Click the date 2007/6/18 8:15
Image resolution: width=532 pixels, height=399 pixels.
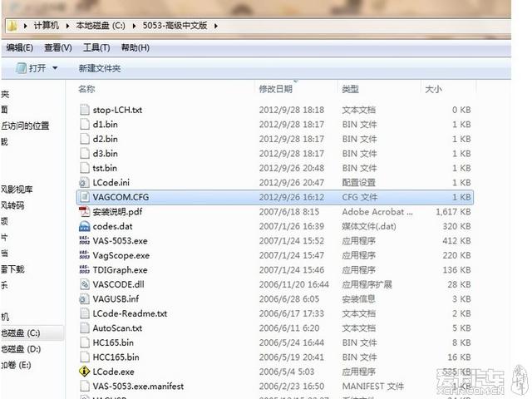[289, 212]
